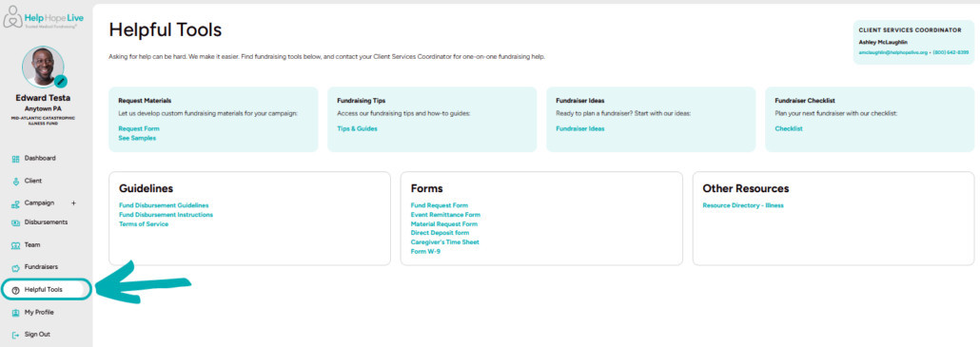Viewport: 980px width, 347px height.
Task: Click Edward Testa's profile photo
Action: coord(43,67)
